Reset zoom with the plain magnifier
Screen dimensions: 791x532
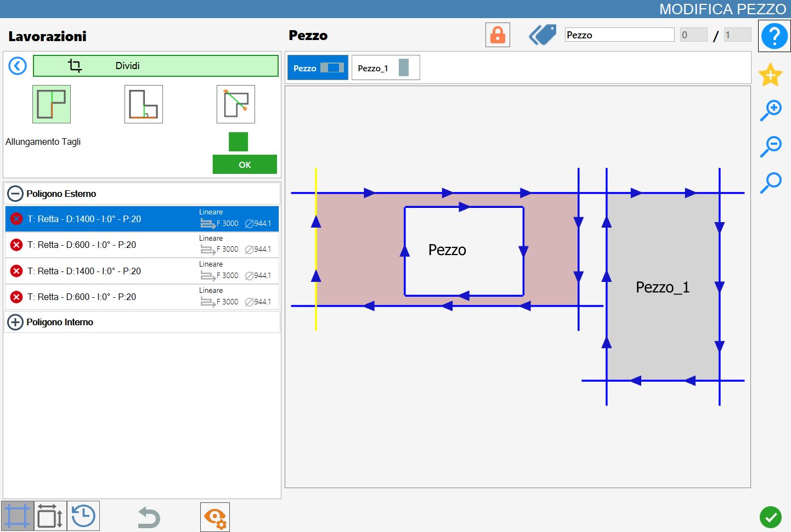pos(771,183)
